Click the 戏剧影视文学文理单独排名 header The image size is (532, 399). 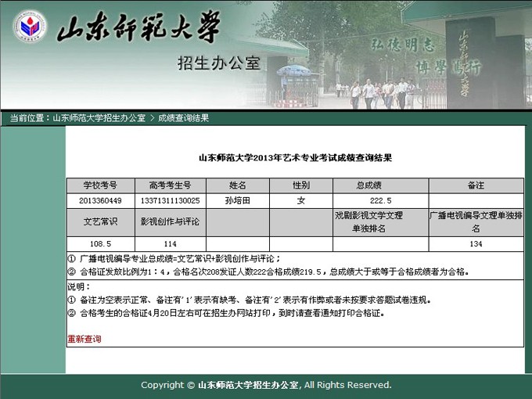pyautogui.click(x=380, y=222)
